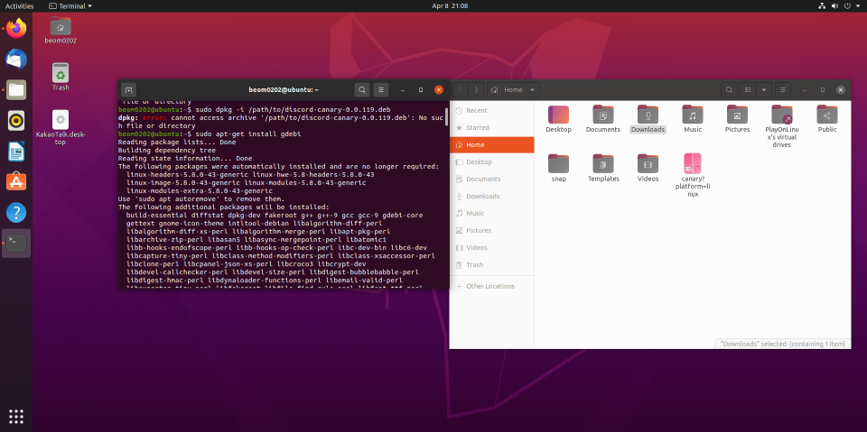Image resolution: width=867 pixels, height=432 pixels.
Task: Open the Downloads folder icon
Action: (x=647, y=115)
